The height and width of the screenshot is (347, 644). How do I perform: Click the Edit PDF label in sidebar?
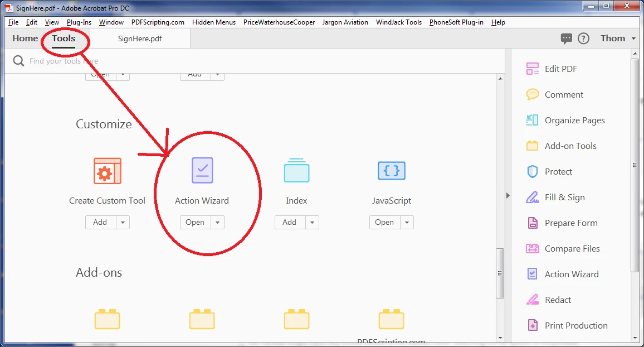point(560,69)
